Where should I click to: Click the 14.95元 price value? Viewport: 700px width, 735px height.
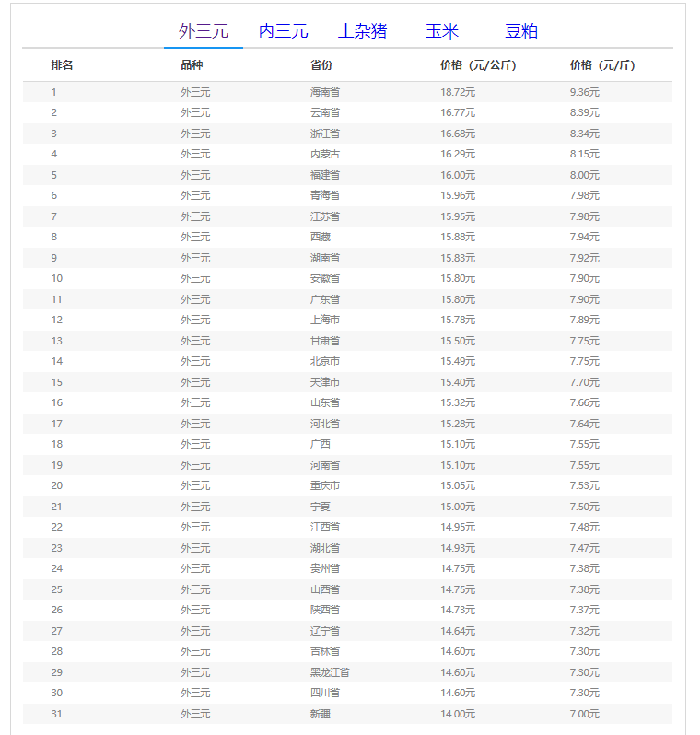458,528
